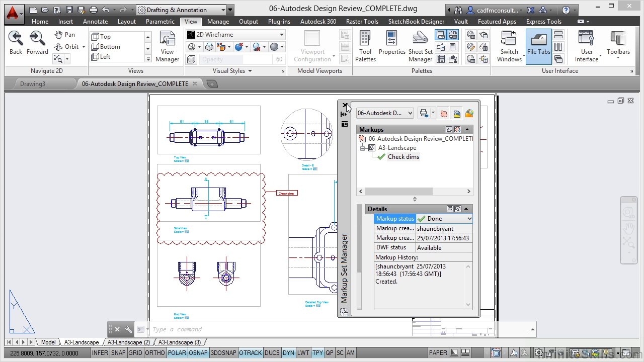Open the 2D Wireframe visual style dropdown

point(235,35)
